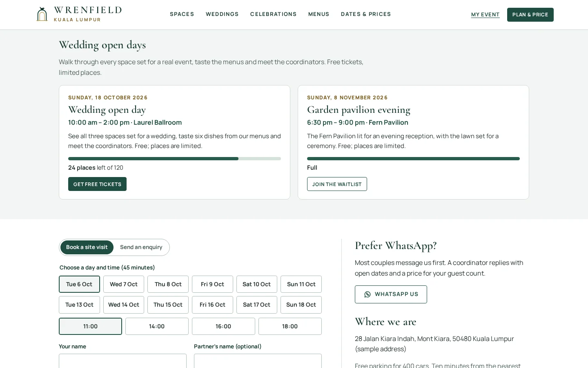Click the Mont Kiara address text
This screenshot has width=588, height=368.
point(434,344)
